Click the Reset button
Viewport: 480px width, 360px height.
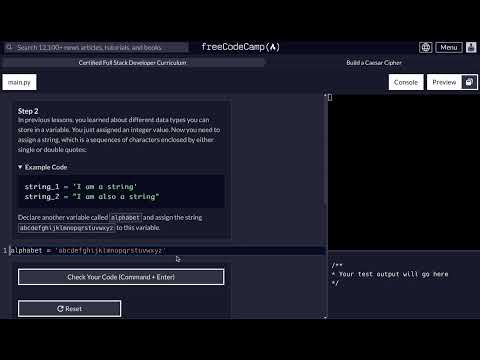point(70,309)
